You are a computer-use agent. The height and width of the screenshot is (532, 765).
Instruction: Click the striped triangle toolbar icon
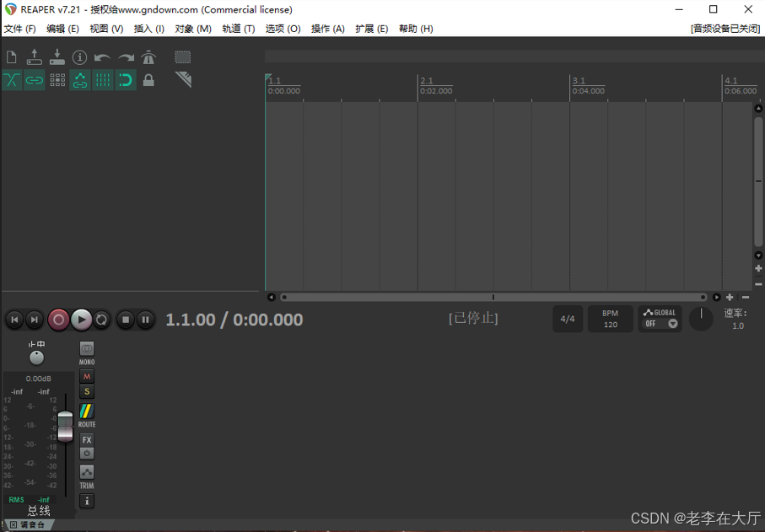[183, 79]
